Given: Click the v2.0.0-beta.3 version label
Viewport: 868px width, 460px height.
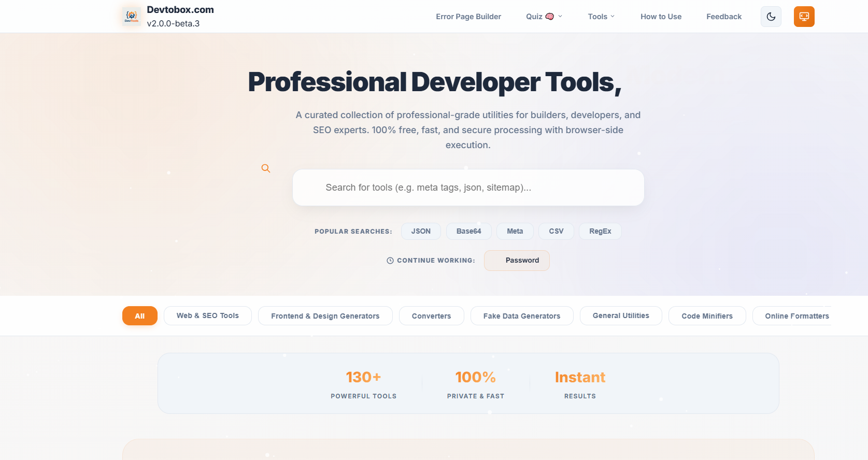Looking at the screenshot, I should tap(173, 23).
